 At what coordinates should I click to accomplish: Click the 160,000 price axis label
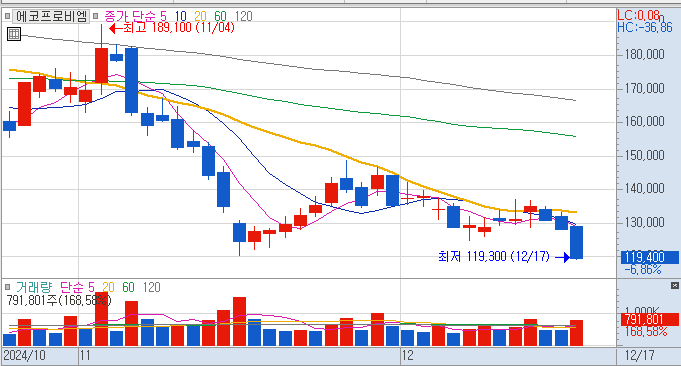click(x=644, y=122)
